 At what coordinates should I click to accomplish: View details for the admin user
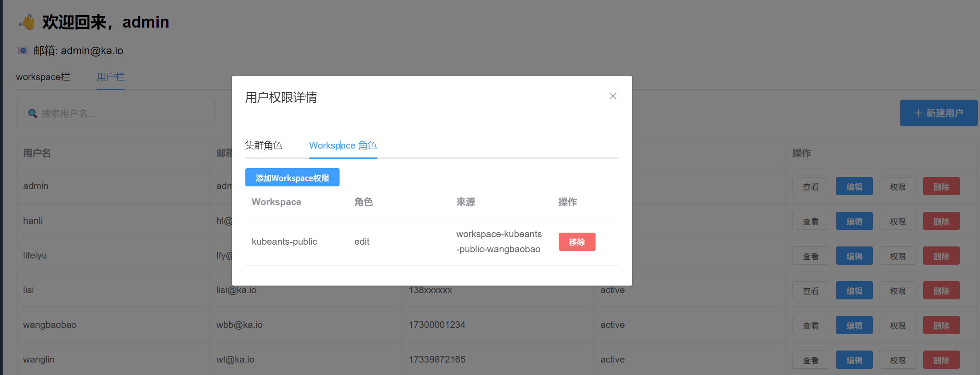(810, 187)
